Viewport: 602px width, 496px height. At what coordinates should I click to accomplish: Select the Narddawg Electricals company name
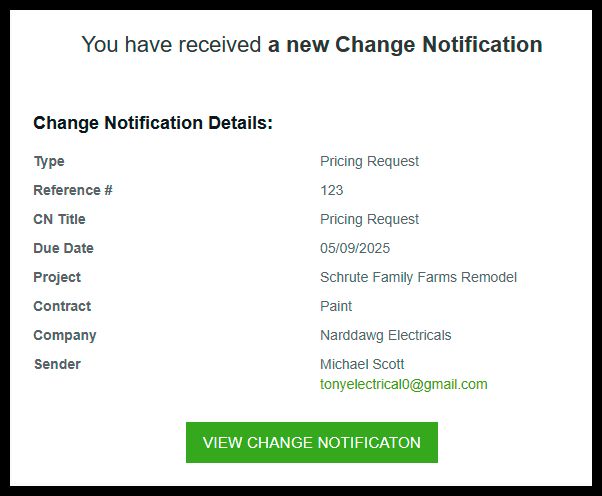pyautogui.click(x=385, y=335)
